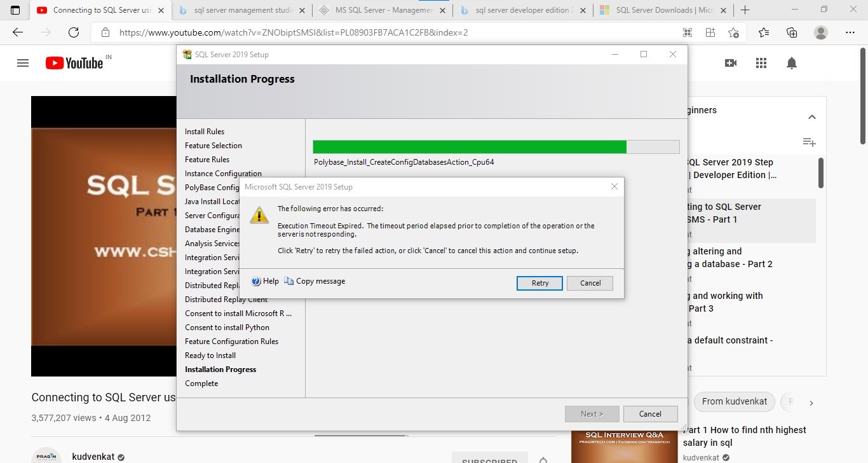Click YouTube create video camera icon
This screenshot has height=463, width=868.
coord(731,63)
